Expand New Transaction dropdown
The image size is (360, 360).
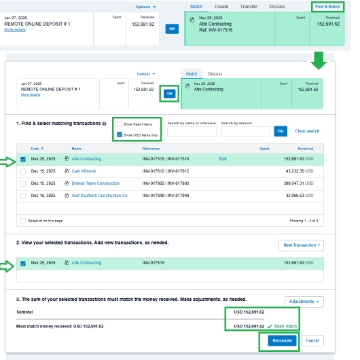[301, 245]
